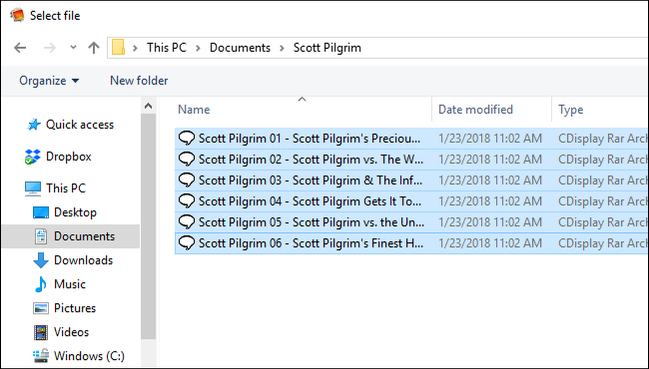Click the This PC monitor icon
Viewport: 649px width, 369px height.
33,188
